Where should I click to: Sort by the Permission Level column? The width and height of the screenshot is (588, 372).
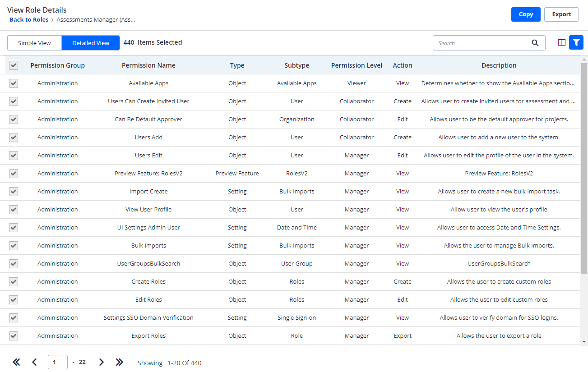point(357,65)
